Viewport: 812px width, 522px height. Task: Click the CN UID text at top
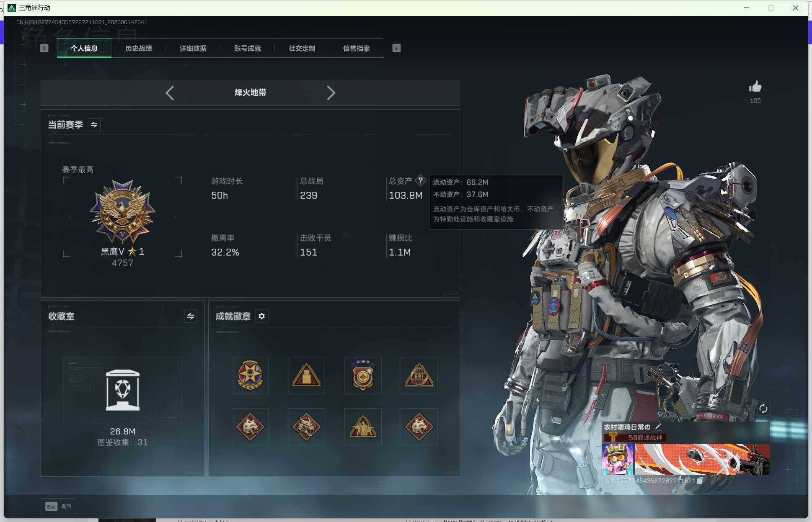[82, 22]
